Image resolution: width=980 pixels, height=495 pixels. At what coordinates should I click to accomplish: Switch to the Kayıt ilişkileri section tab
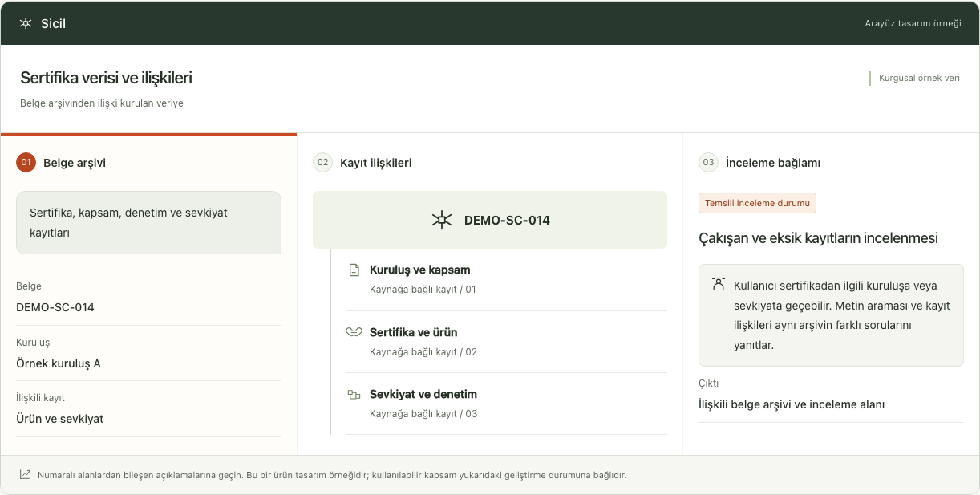[x=490, y=162]
